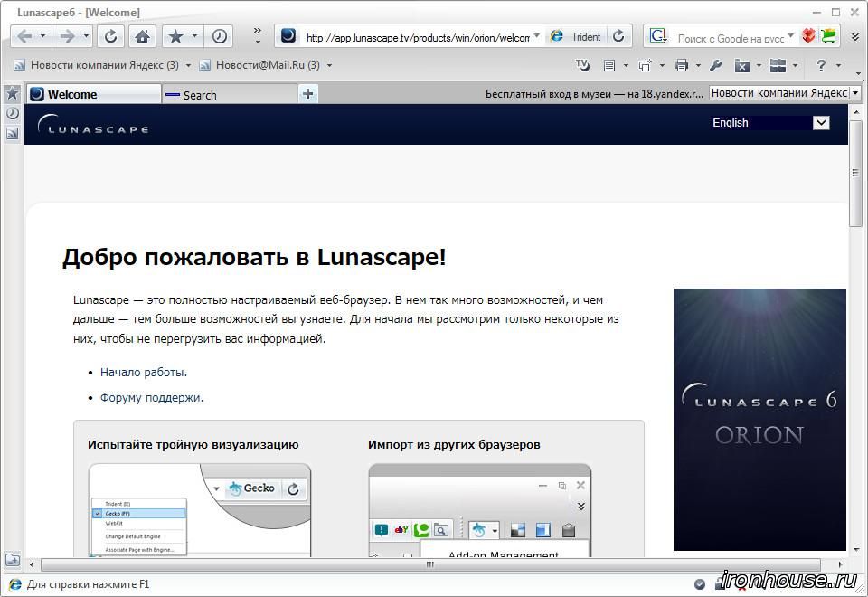Expand the Favorites star dropdown arrow
Image resolution: width=868 pixels, height=597 pixels.
coord(195,36)
